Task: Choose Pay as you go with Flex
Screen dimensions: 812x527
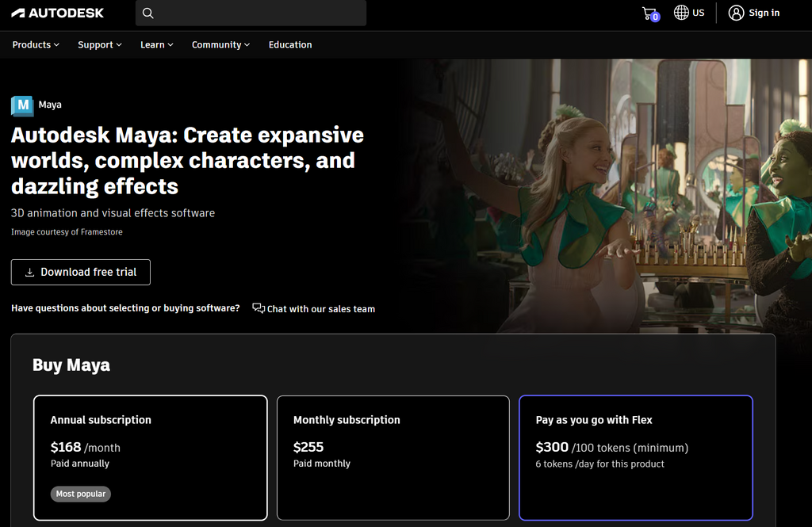Action: click(635, 457)
